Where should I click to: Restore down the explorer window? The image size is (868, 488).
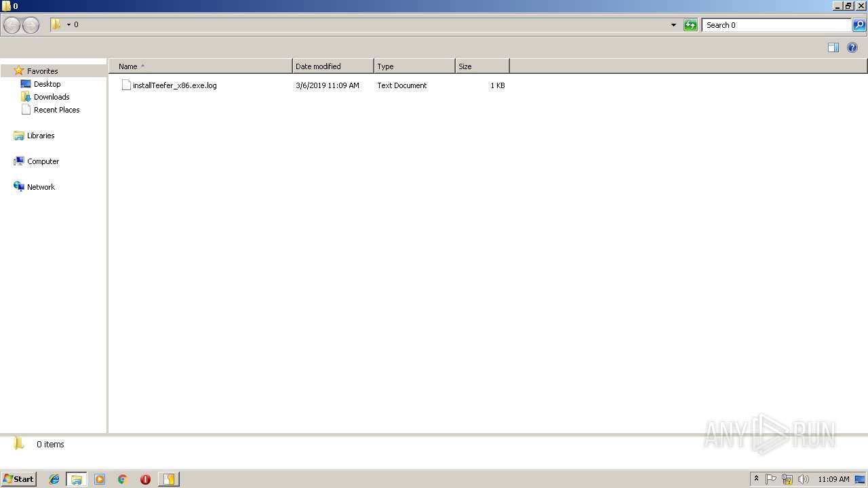pyautogui.click(x=848, y=5)
